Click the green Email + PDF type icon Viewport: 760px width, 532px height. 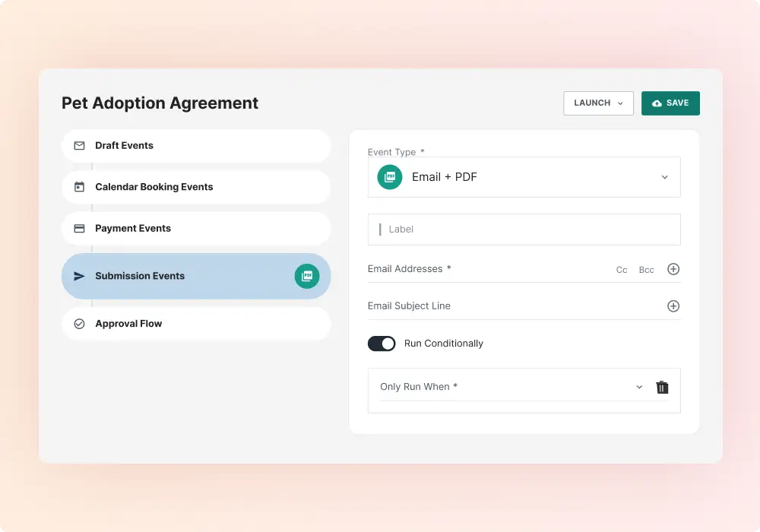[x=390, y=177]
